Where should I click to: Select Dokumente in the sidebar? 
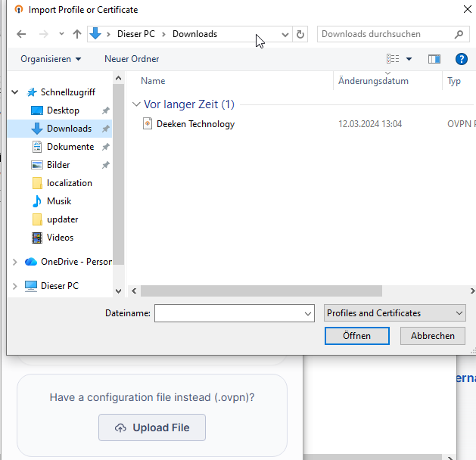pyautogui.click(x=70, y=147)
